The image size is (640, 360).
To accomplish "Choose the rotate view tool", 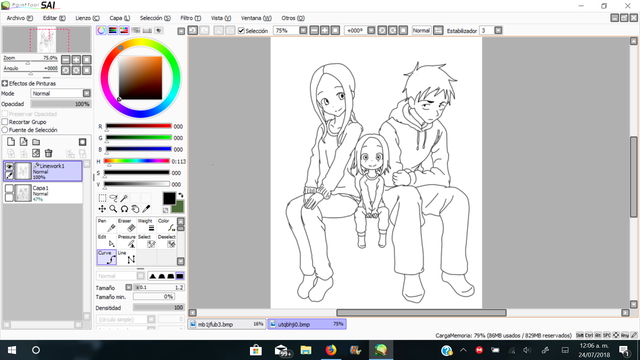I will [x=124, y=209].
